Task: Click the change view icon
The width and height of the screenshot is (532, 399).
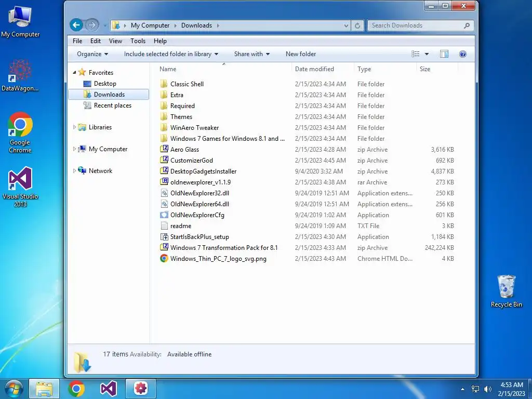Action: pos(415,54)
